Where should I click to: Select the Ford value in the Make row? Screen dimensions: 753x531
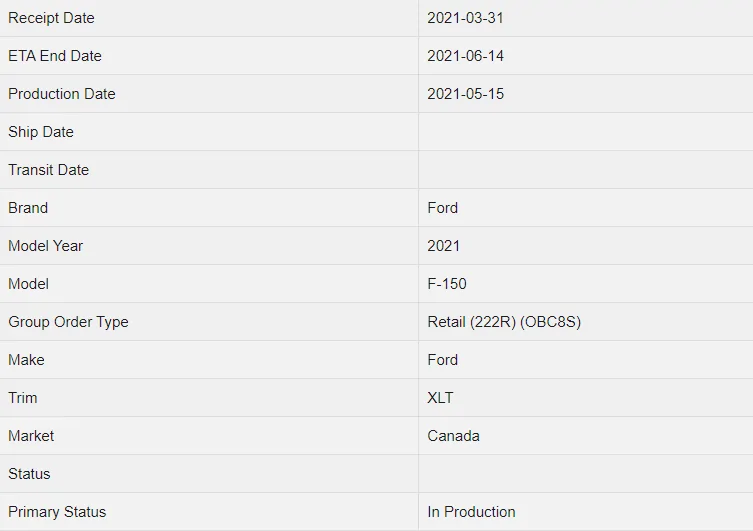pyautogui.click(x=442, y=360)
